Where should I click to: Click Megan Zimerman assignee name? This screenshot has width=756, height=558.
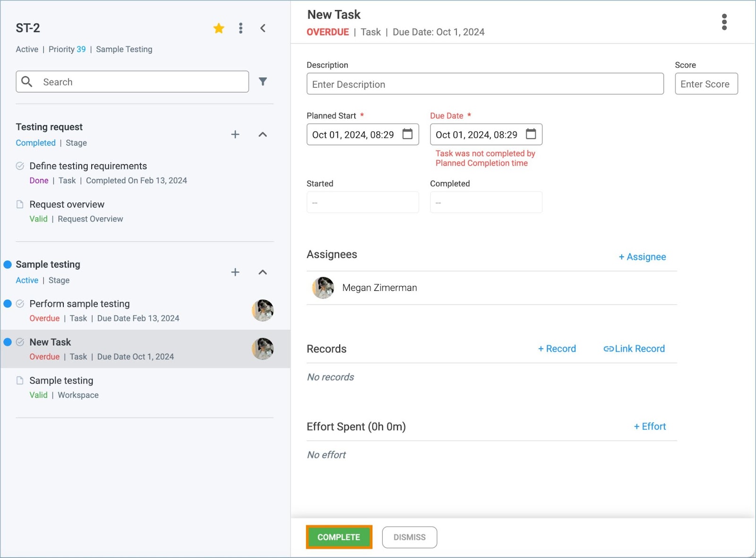pos(379,287)
